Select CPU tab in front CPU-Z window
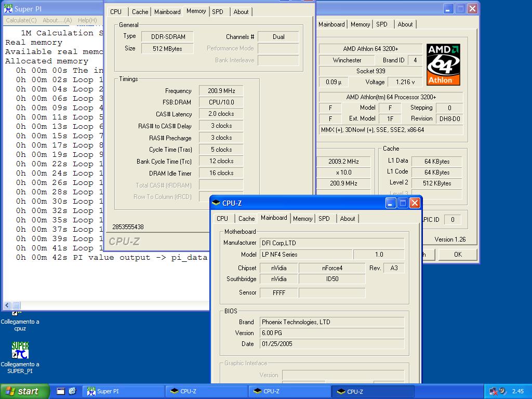This screenshot has height=399, width=532. pyautogui.click(x=222, y=219)
